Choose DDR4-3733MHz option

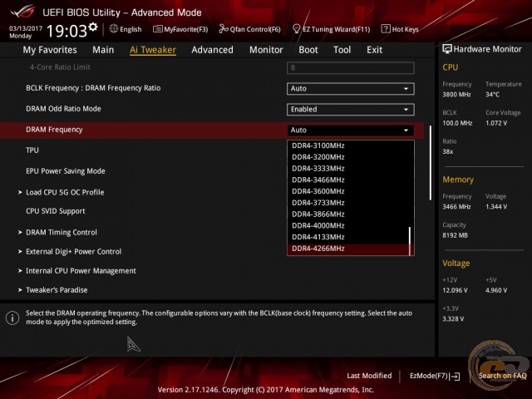tap(349, 203)
